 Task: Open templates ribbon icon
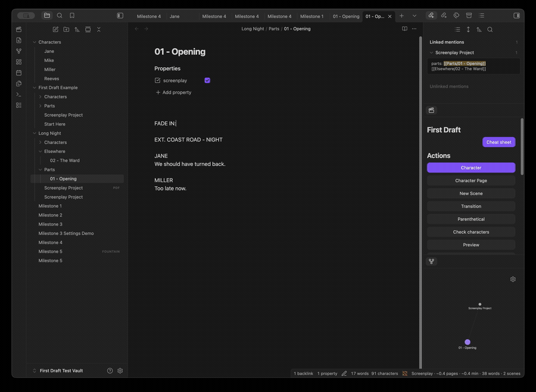[19, 84]
